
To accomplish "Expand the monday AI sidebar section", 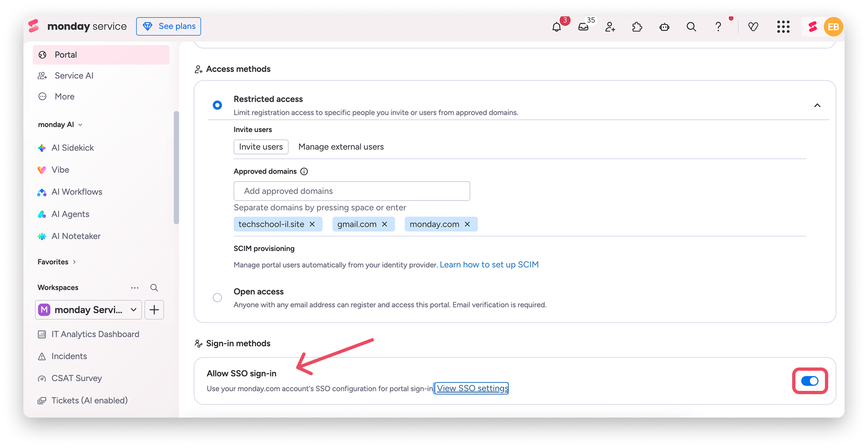I will 60,125.
